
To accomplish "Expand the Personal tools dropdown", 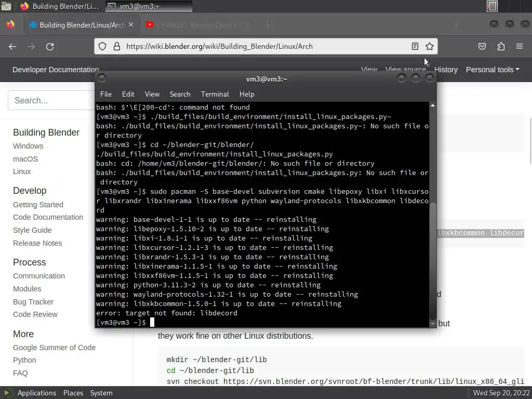I will pos(493,70).
